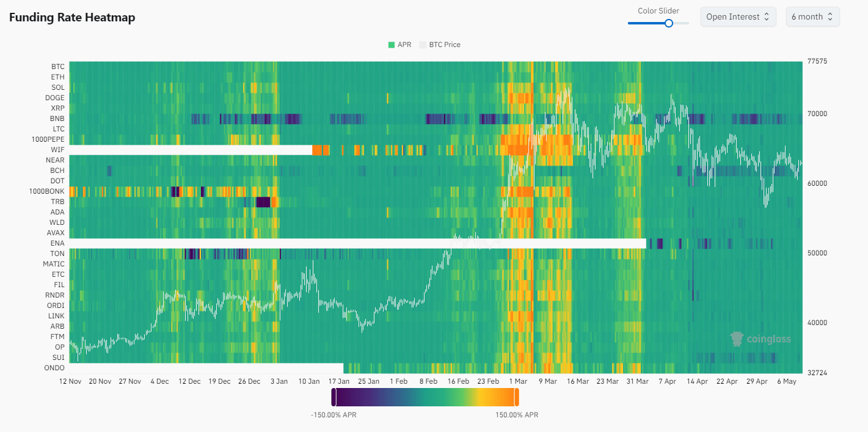The height and width of the screenshot is (432, 868).
Task: Click the ENA row label
Action: (57, 243)
